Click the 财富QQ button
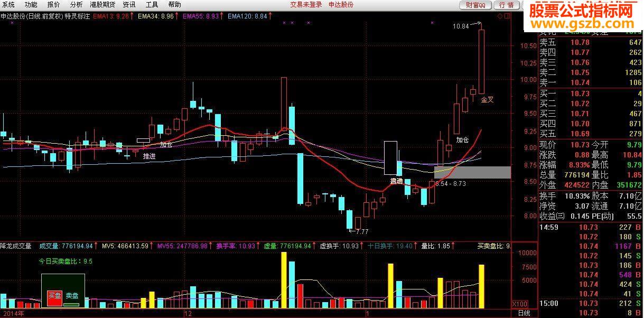 pyautogui.click(x=475, y=5)
